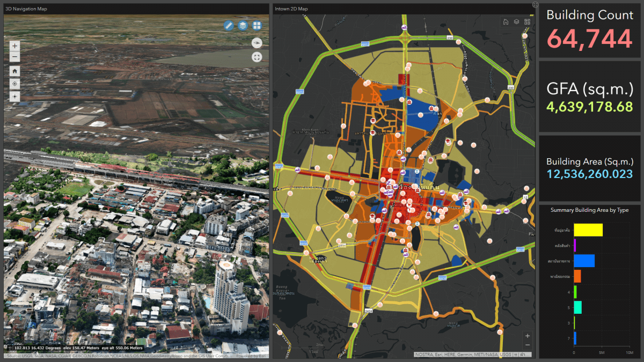This screenshot has height=362, width=644.
Task: Click the compass to reset 3D orientation
Action: (257, 43)
